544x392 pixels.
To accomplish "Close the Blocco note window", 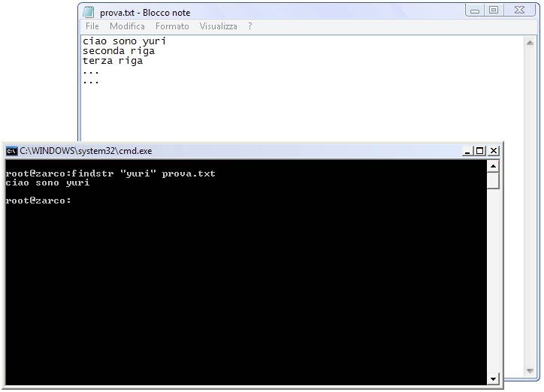I will pos(519,11).
